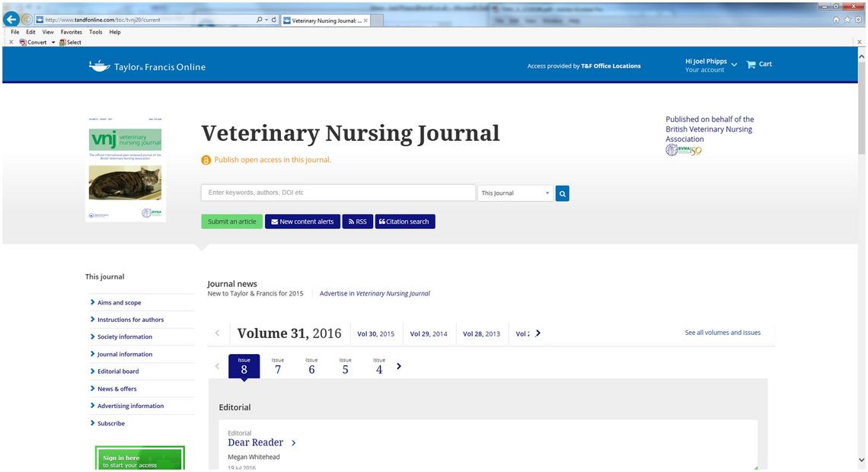Click the Submit an article button
Screen dimensions: 868x472
232,222
